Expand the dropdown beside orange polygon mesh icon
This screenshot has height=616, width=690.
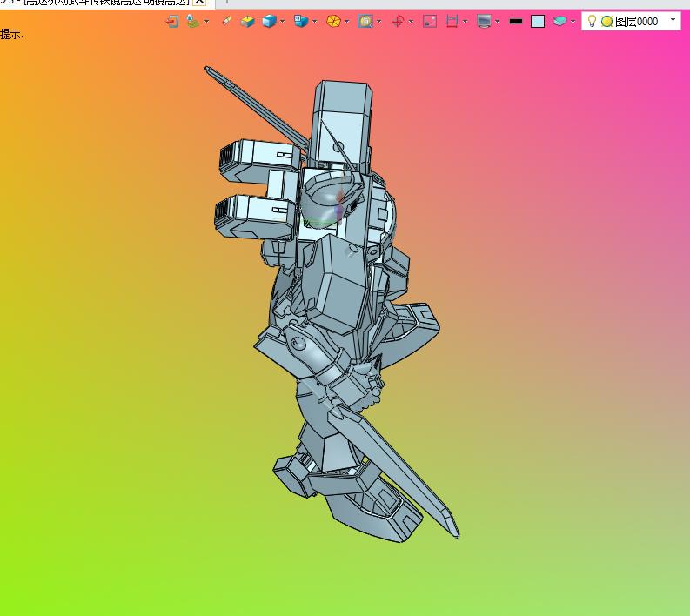(x=347, y=21)
